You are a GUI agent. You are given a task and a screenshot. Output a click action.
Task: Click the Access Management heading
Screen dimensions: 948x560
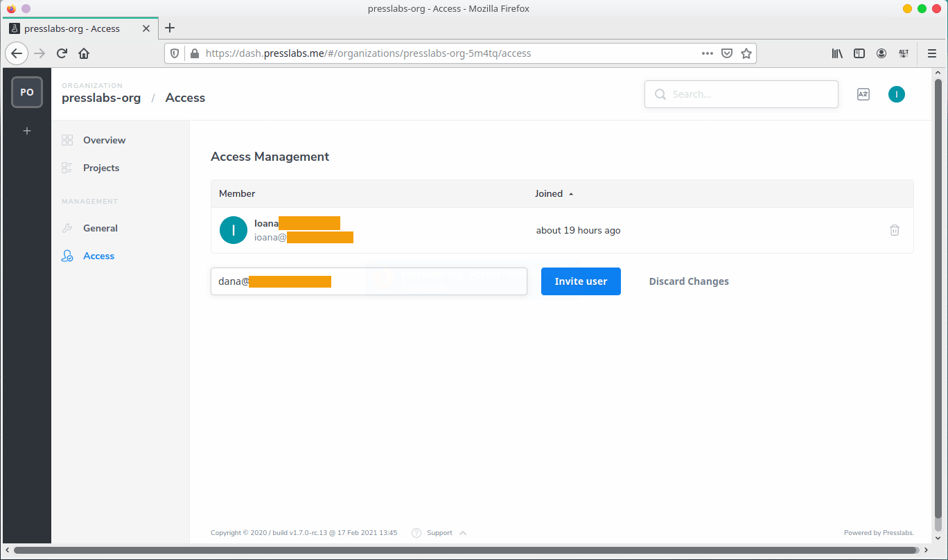[x=270, y=157]
